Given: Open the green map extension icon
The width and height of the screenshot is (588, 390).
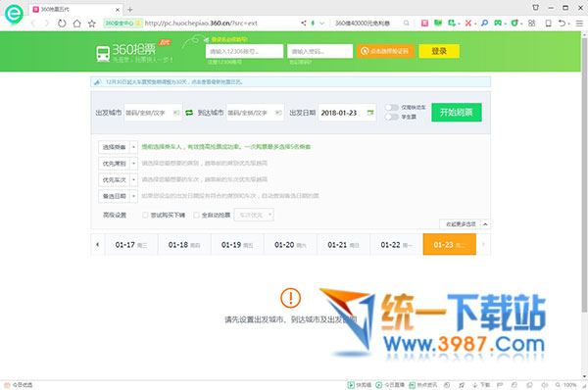Looking at the screenshot, I should coord(438,24).
